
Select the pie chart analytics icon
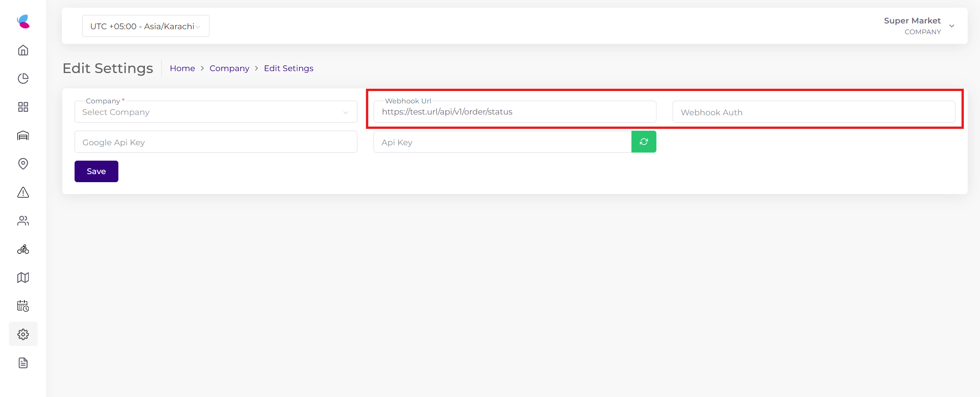[x=23, y=78]
